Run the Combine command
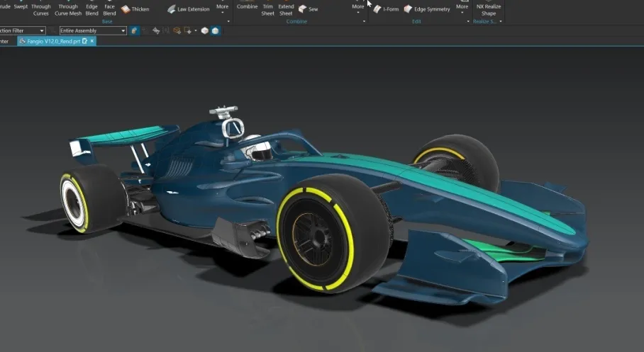 click(248, 6)
